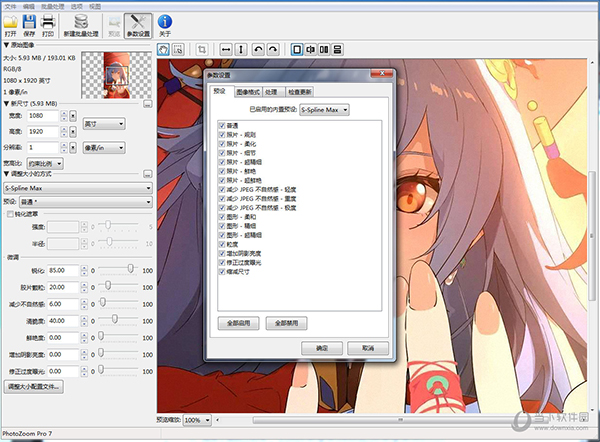Click the Save (保存) floppy disk icon

(x=29, y=22)
